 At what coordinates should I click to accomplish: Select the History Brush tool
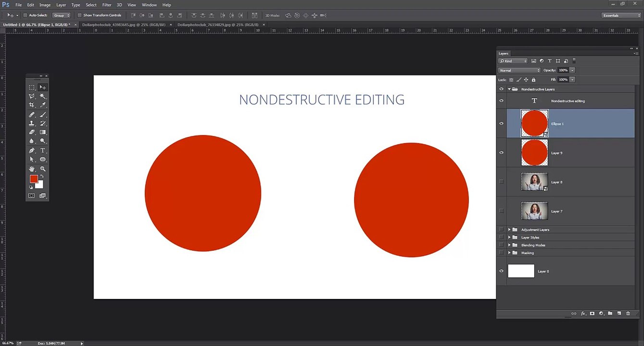[x=43, y=124]
